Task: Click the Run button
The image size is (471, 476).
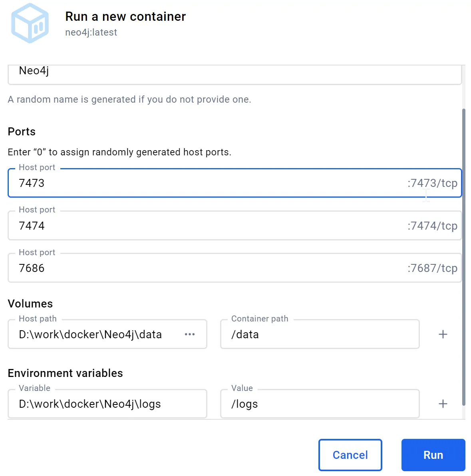Action: coord(433,455)
